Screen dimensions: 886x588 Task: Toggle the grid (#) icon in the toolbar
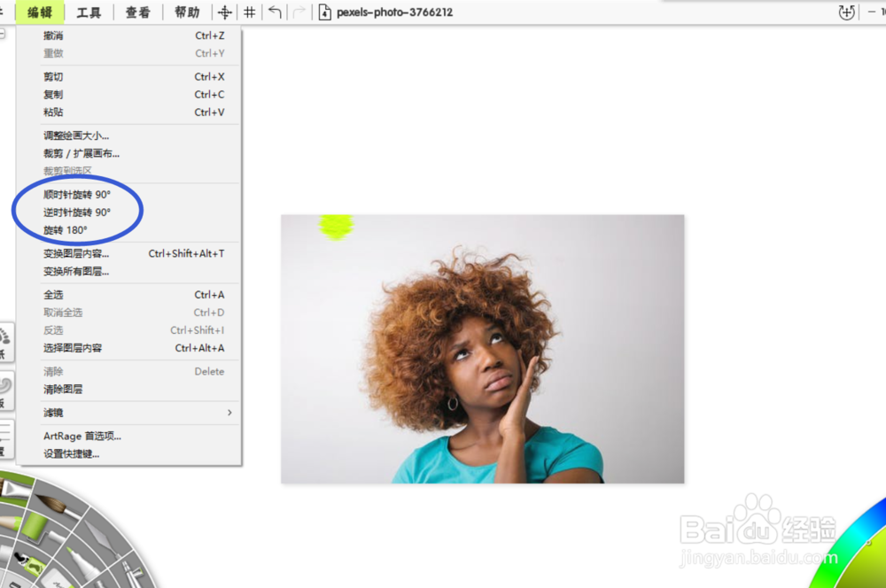click(249, 12)
